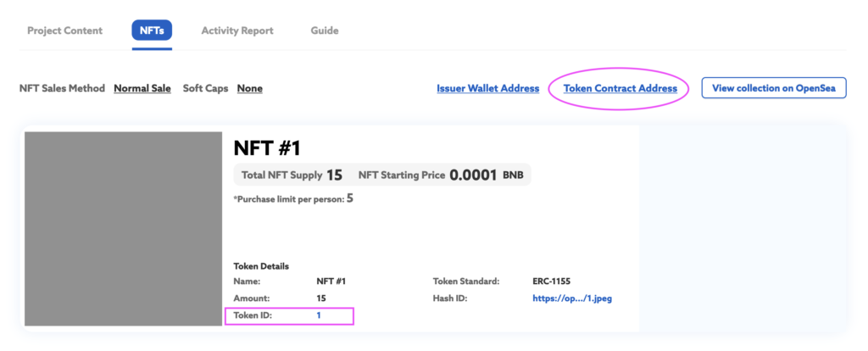The image size is (868, 351).
Task: Click the Total NFT Supply 15 value
Action: pos(334,175)
